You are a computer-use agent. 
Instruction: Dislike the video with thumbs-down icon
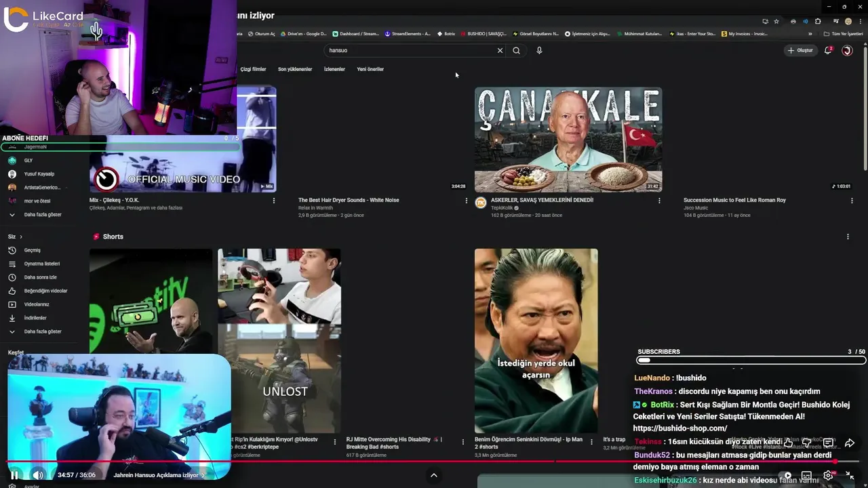coord(807,443)
